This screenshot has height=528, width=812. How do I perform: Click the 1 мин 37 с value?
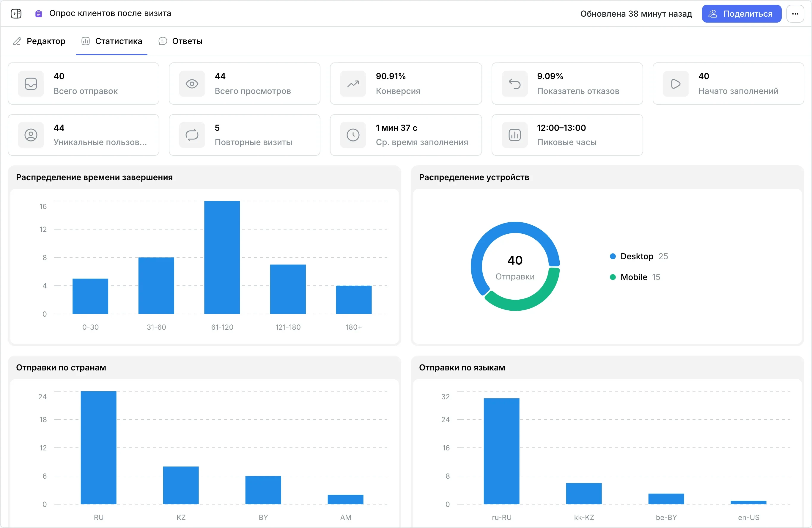point(396,128)
